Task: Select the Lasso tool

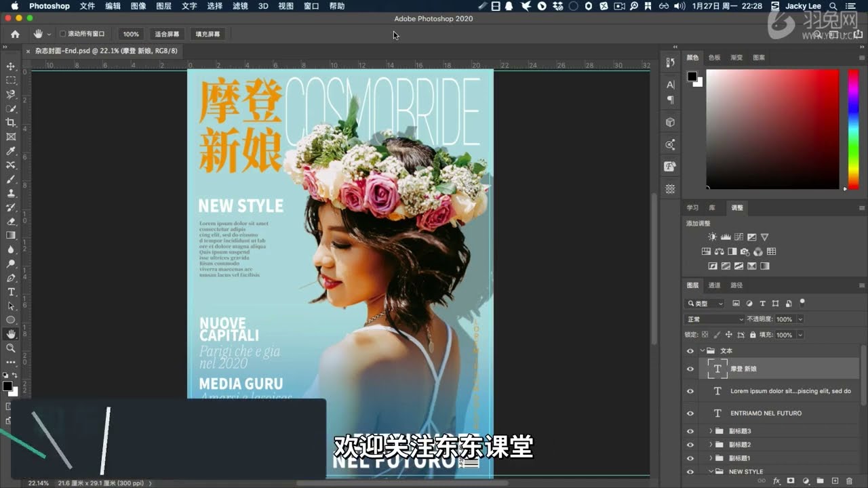Action: [11, 94]
